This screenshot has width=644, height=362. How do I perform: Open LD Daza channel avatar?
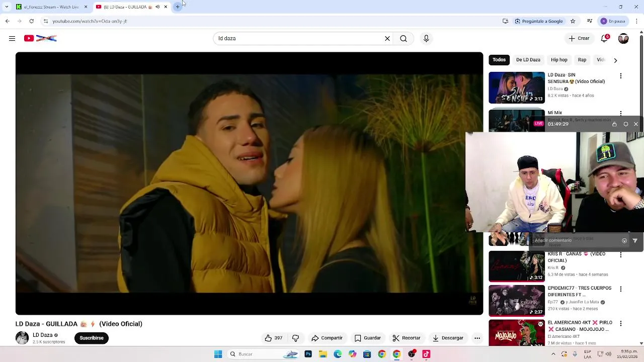tap(22, 338)
